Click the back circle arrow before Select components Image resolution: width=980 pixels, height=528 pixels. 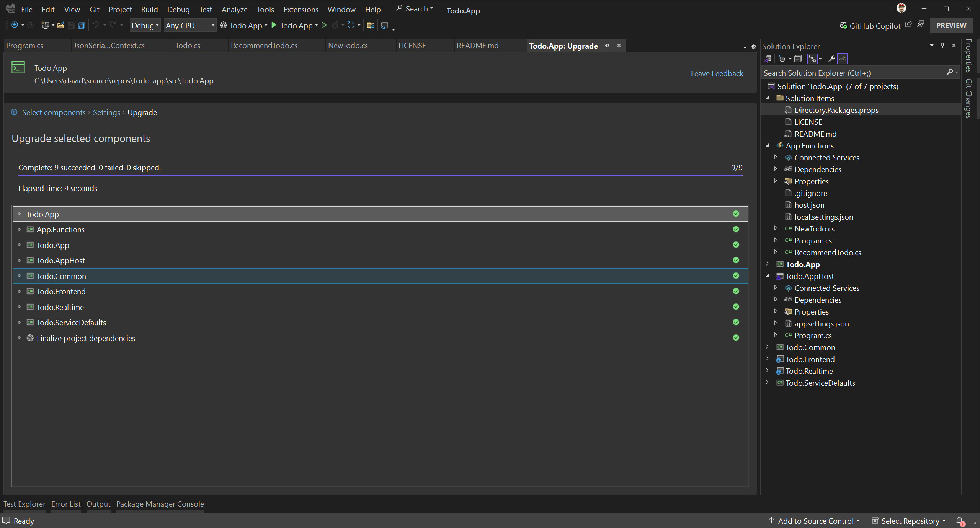[x=14, y=112]
